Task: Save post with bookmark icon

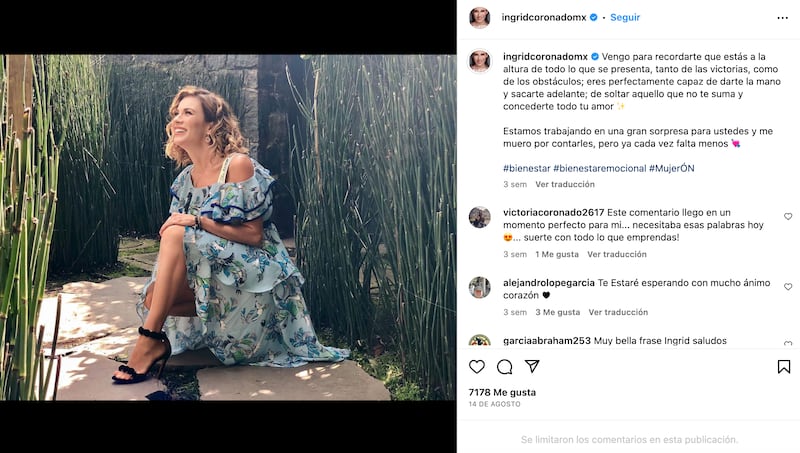Action: click(x=784, y=366)
